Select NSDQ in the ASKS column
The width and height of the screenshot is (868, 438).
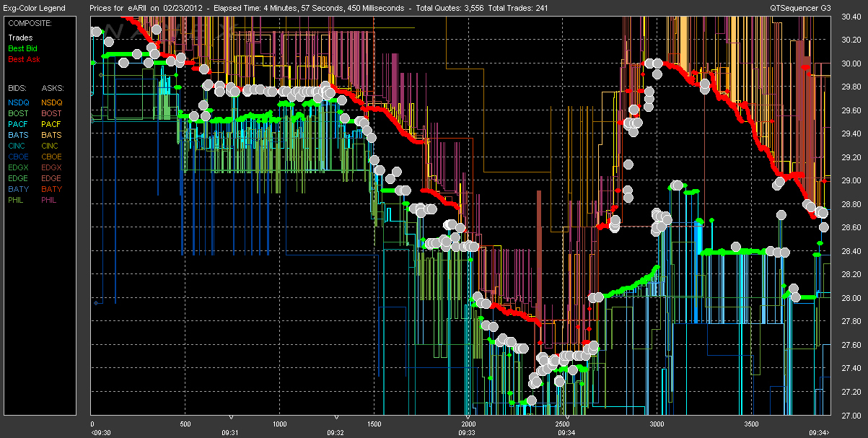pyautogui.click(x=52, y=102)
